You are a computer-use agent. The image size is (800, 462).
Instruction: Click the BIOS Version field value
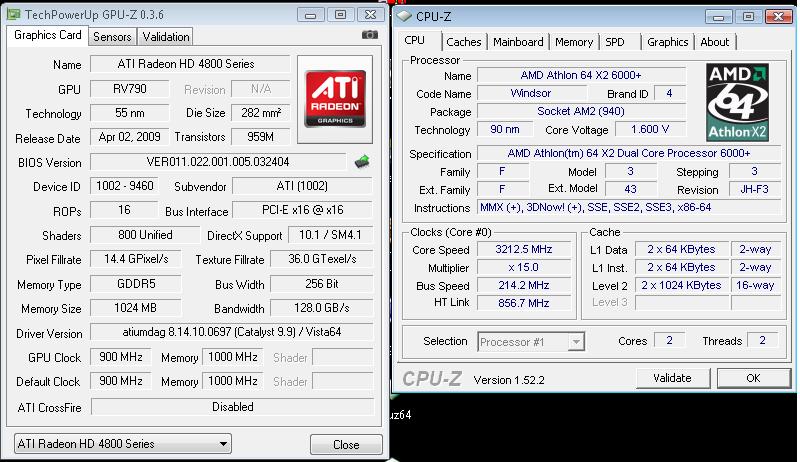(218, 162)
